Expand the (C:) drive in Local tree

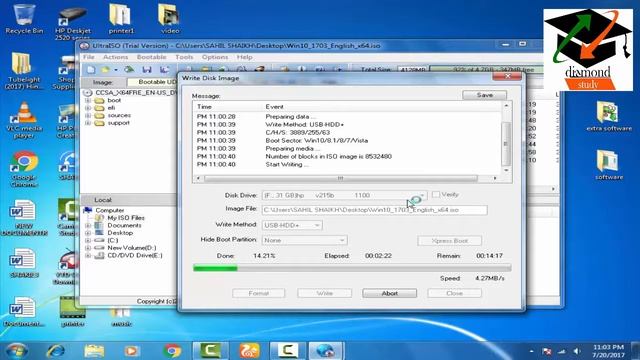(x=88, y=240)
